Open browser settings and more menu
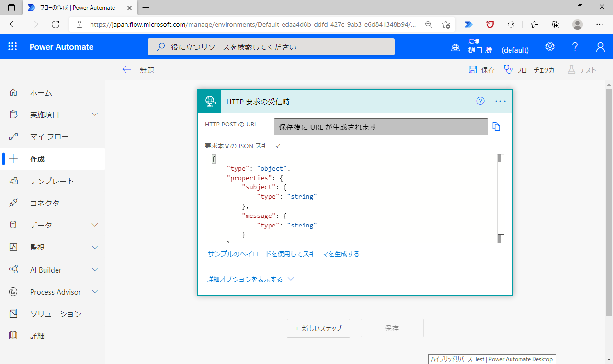The width and height of the screenshot is (613, 364). 600,24
